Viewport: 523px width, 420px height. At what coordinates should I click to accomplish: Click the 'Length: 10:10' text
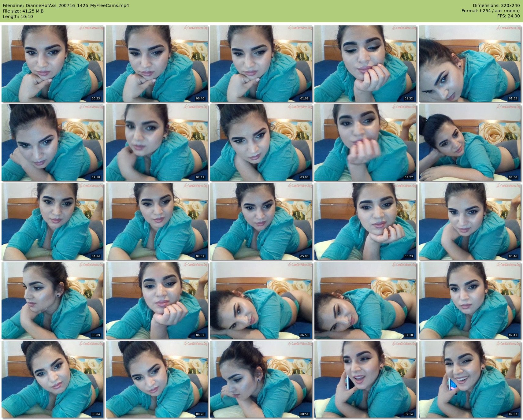(18, 17)
